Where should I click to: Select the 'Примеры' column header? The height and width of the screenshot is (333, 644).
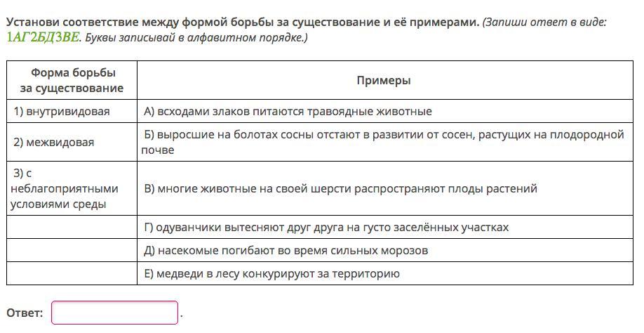coord(383,80)
